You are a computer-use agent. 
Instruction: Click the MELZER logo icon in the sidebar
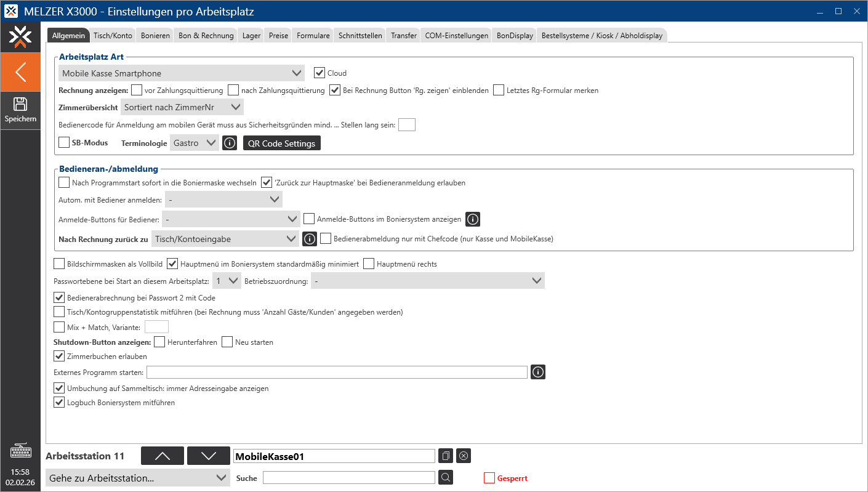point(20,37)
